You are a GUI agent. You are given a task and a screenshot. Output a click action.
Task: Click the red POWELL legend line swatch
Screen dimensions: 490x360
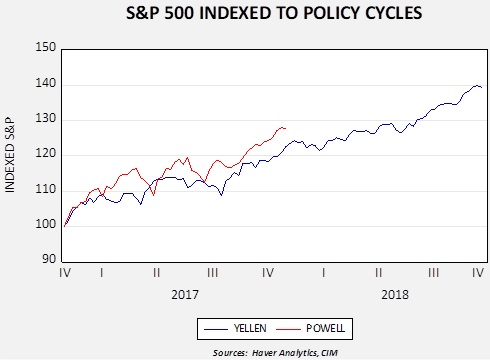click(x=288, y=329)
